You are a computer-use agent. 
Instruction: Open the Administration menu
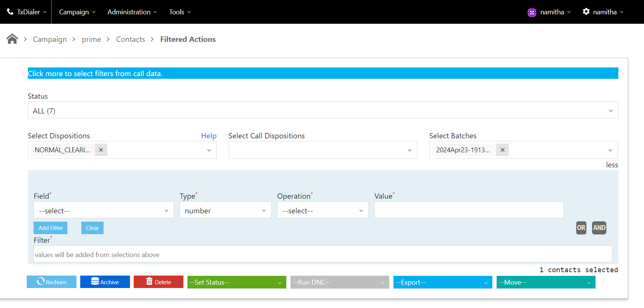pyautogui.click(x=132, y=12)
